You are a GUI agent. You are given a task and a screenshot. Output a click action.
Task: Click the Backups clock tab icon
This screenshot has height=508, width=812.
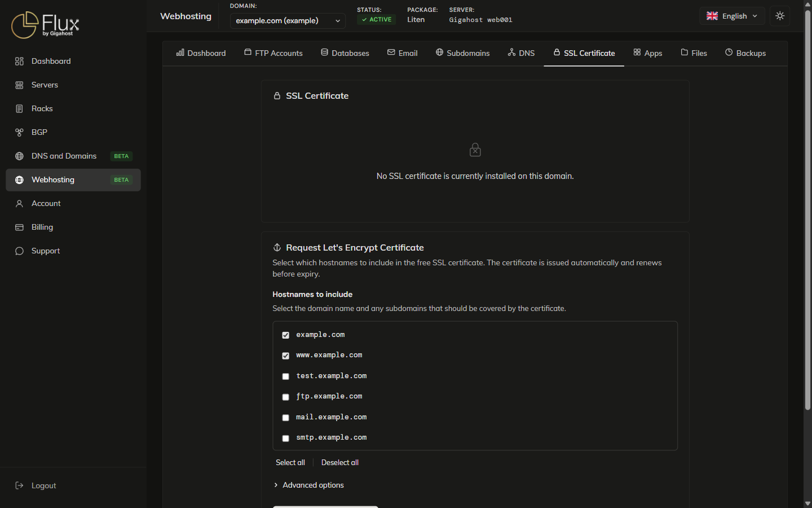point(729,52)
